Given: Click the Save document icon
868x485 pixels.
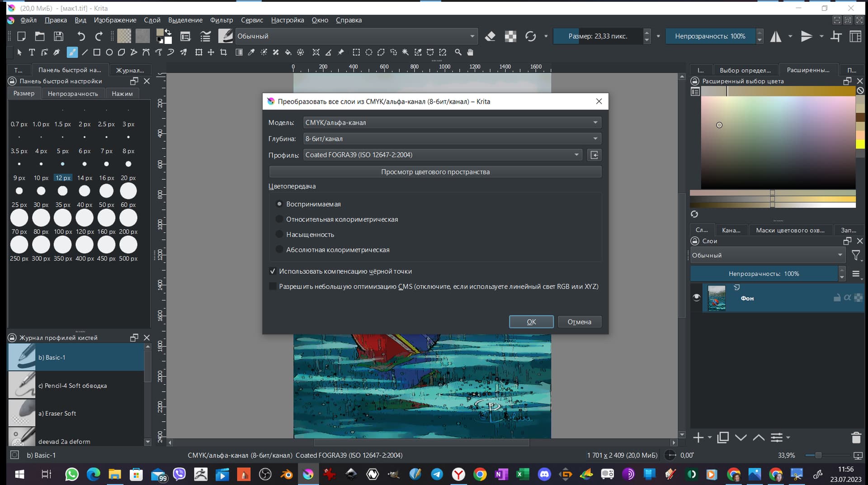Looking at the screenshot, I should tap(58, 36).
